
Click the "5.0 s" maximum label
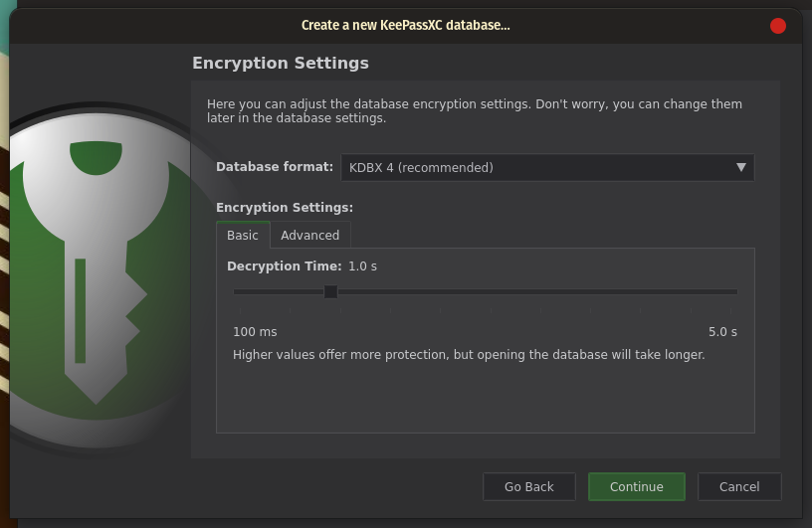[722, 332]
